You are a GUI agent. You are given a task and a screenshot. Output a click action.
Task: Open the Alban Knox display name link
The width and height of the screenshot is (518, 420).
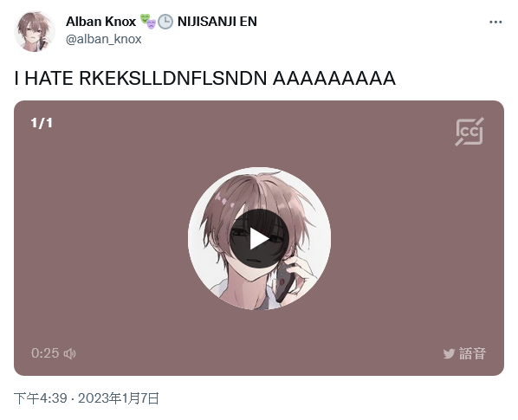(100, 22)
